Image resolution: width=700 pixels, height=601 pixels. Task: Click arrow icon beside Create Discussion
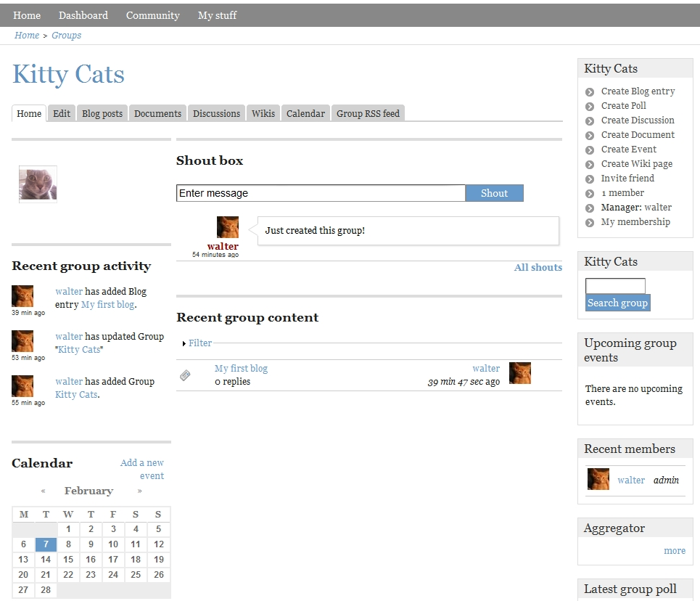(x=590, y=121)
